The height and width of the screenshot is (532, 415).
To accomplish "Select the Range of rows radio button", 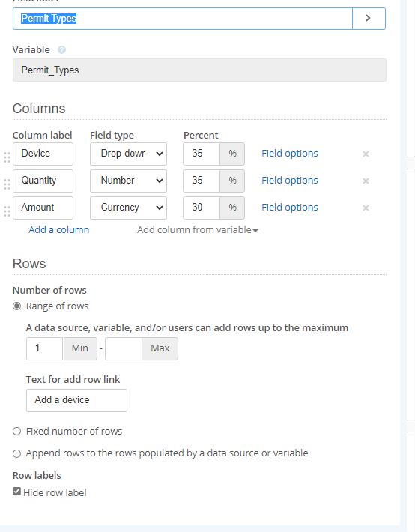I will tap(16, 306).
